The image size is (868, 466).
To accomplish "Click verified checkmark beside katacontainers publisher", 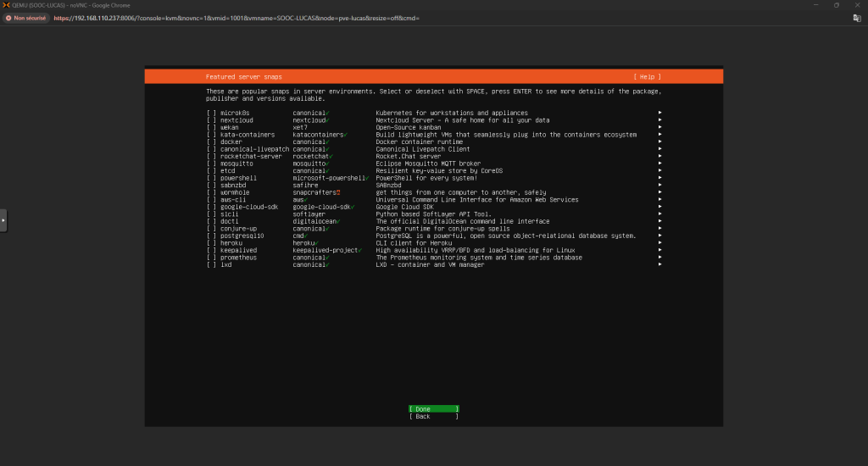I will pos(347,134).
